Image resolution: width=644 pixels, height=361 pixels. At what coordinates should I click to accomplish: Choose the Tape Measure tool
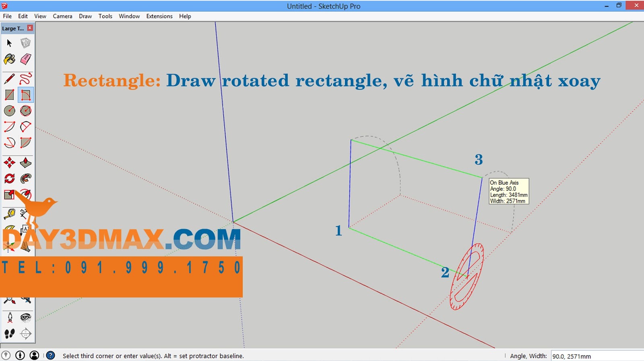coord(9,214)
